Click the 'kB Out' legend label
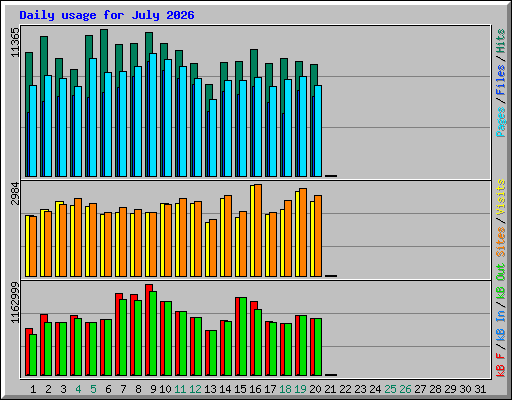The image size is (512, 400). pyautogui.click(x=500, y=282)
